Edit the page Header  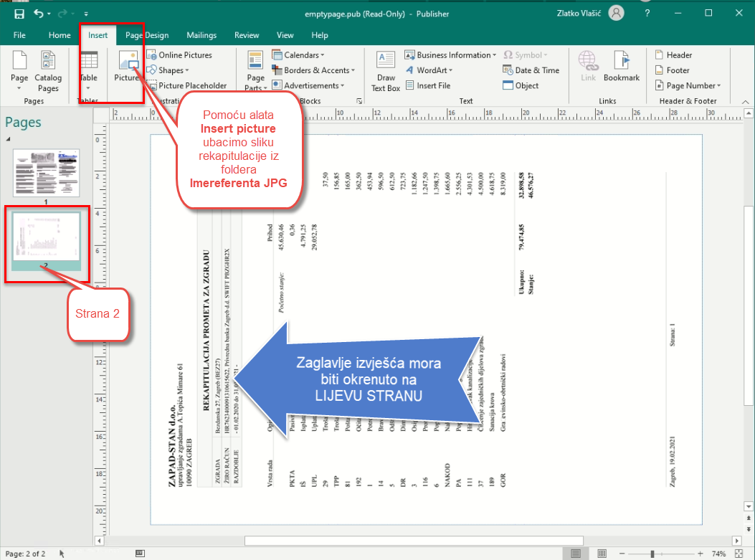coord(674,55)
